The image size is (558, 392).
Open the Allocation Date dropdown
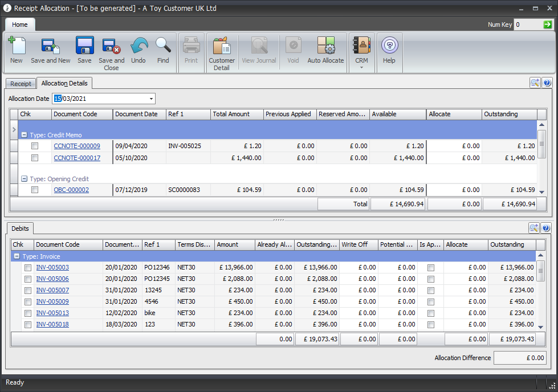coord(151,99)
